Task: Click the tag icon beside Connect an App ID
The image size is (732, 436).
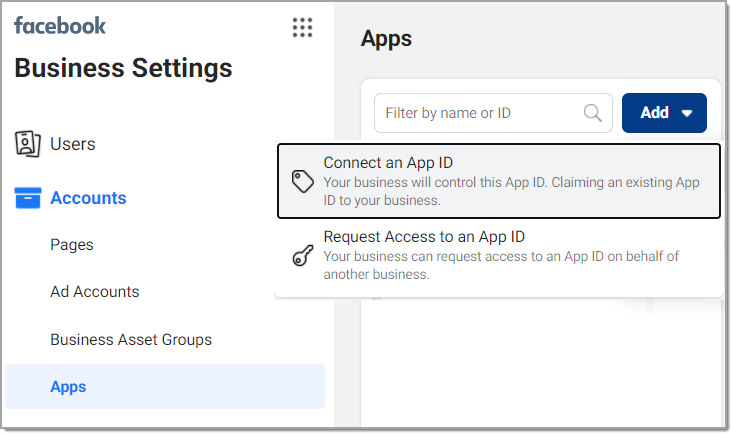Action: coord(303,181)
